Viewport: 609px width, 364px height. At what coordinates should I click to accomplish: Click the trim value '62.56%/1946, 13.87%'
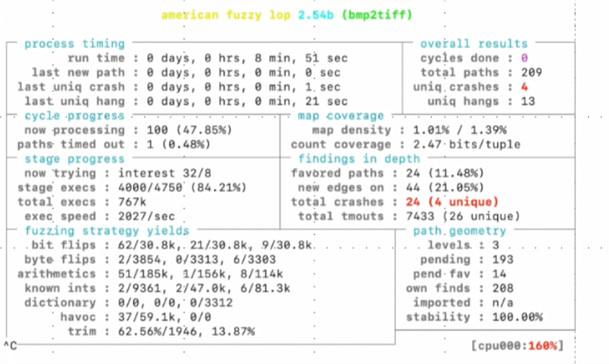[x=186, y=332]
